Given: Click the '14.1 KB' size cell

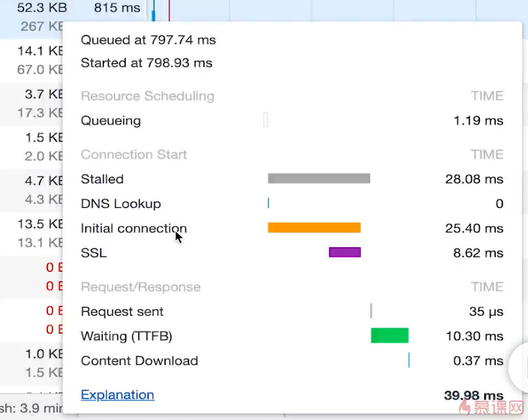Looking at the screenshot, I should click(x=40, y=51).
